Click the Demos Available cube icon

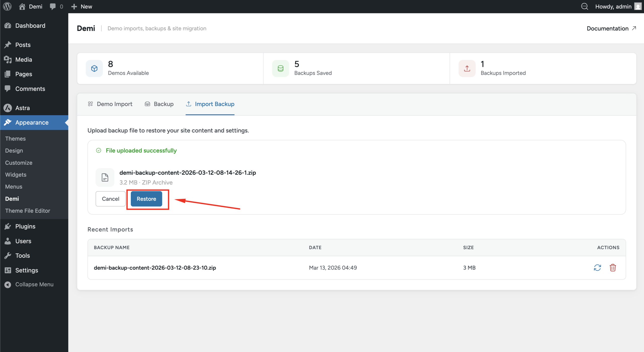[94, 68]
